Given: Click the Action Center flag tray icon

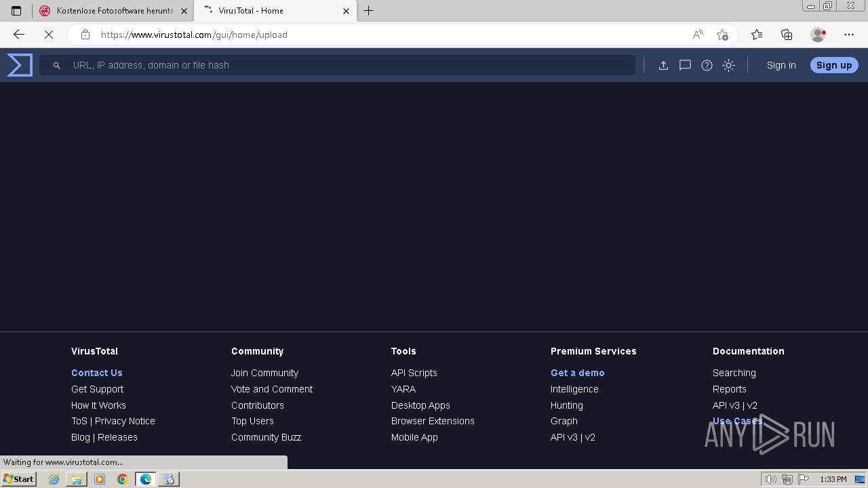Looking at the screenshot, I should [x=804, y=479].
